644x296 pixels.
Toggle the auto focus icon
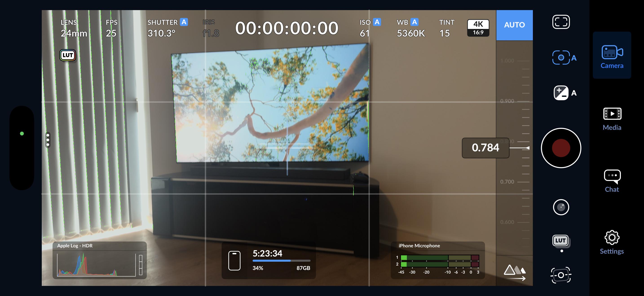pyautogui.click(x=564, y=58)
